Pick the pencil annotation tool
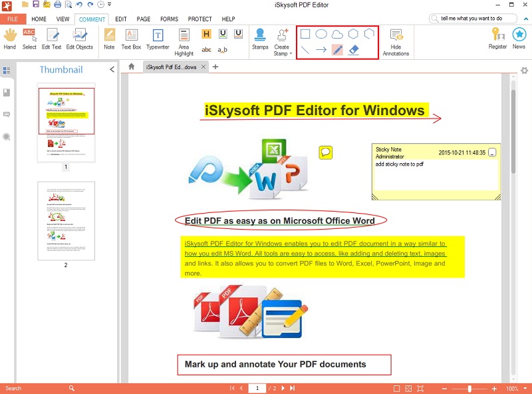Viewport: 532px width, 394px height. [338, 49]
